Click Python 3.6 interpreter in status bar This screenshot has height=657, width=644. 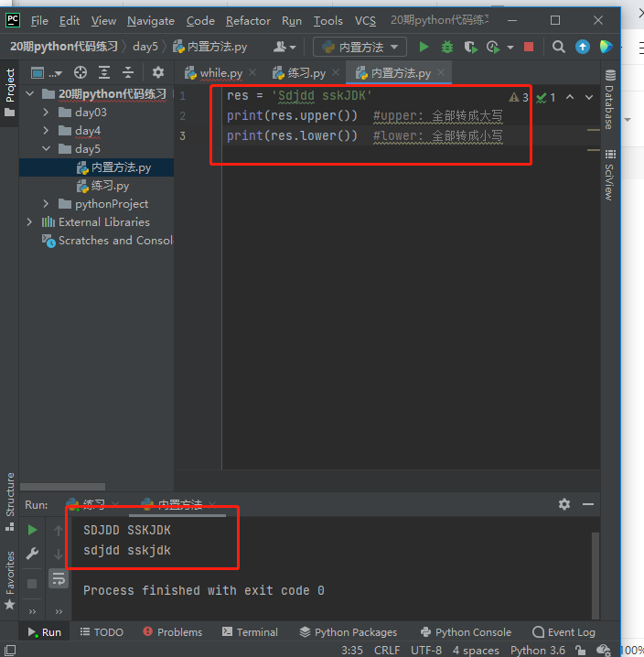538,651
